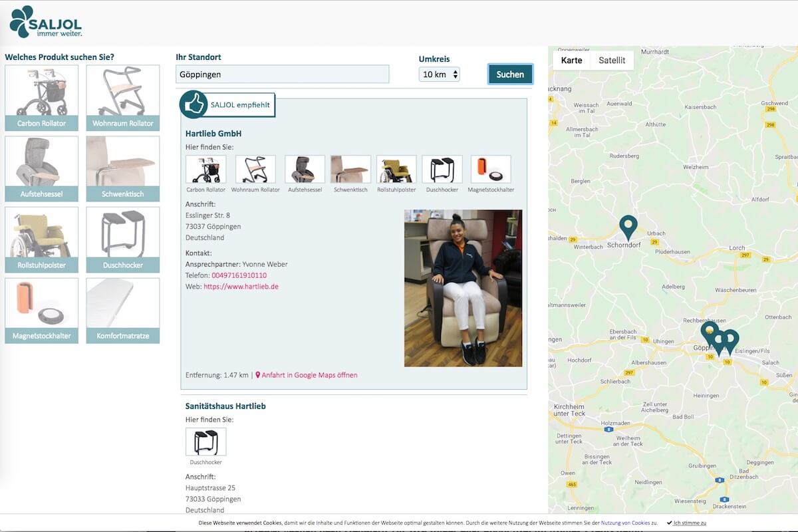Click Schwenktisch icon under Hartlieb GmbH
Screen dimensions: 798x532
350,170
